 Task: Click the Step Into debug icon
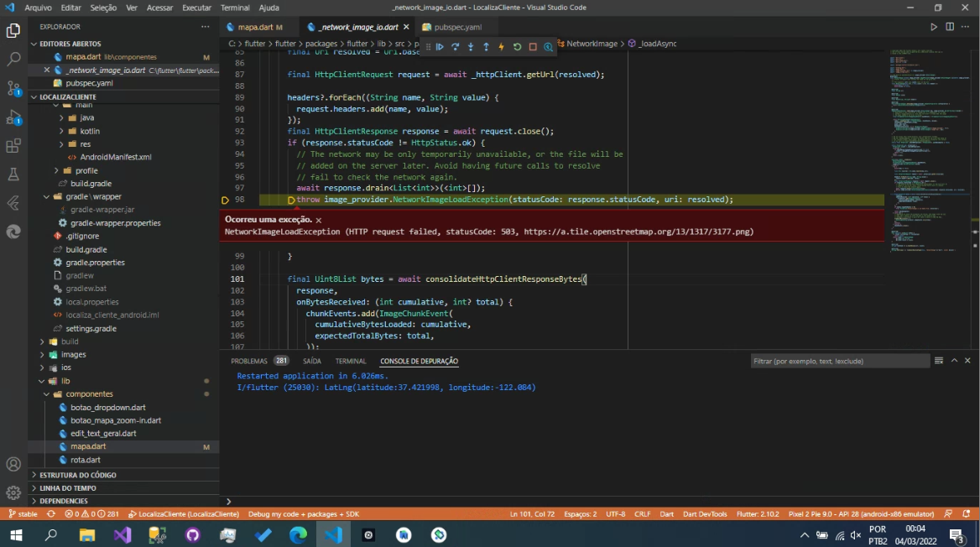(x=470, y=46)
